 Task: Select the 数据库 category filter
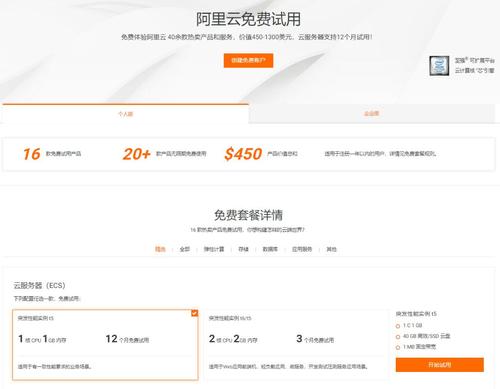tap(270, 249)
